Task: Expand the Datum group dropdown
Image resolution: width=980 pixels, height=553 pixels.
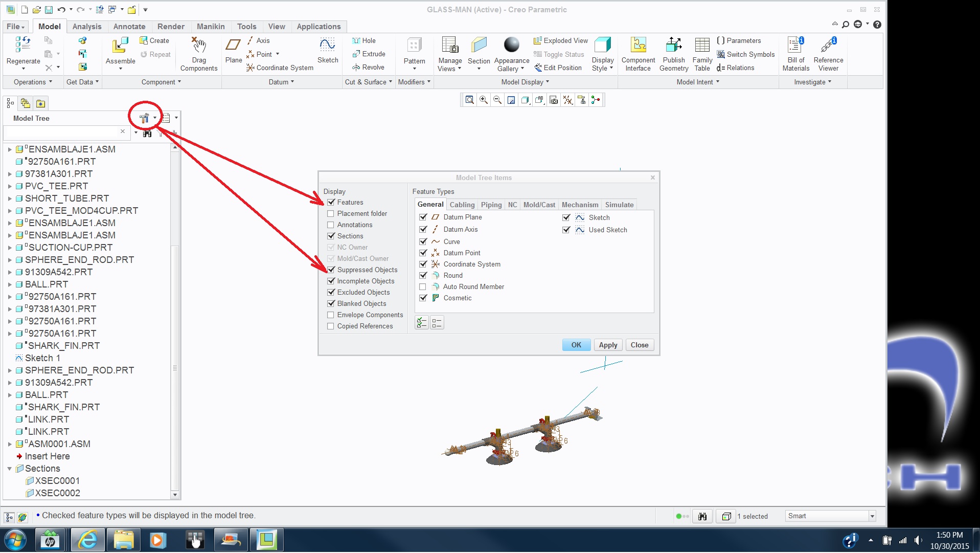Action: [x=281, y=82]
